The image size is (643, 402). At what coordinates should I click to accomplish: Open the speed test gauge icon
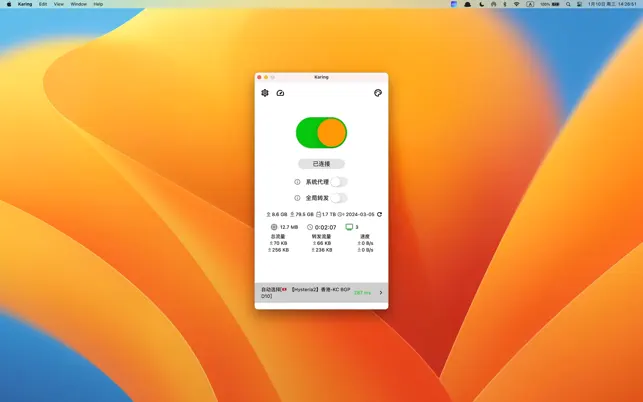click(280, 93)
